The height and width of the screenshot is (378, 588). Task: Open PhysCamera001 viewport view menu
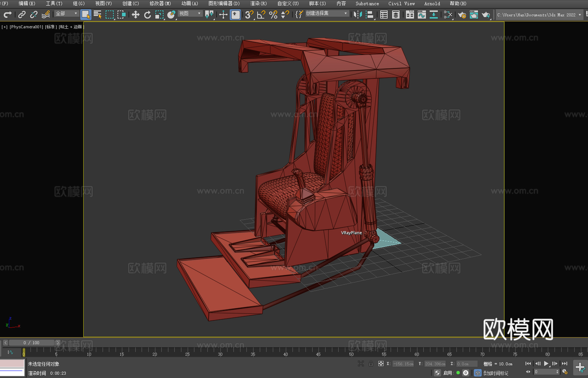pyautogui.click(x=26, y=27)
